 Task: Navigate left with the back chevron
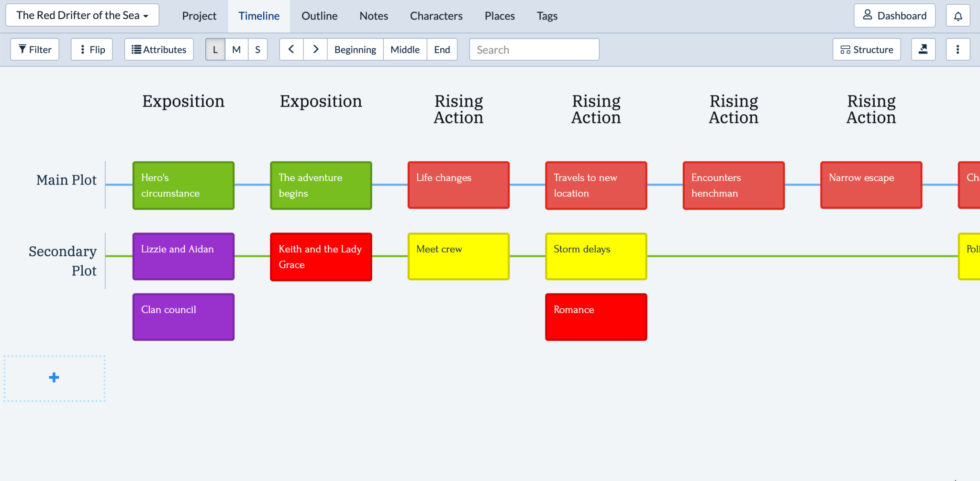click(291, 49)
